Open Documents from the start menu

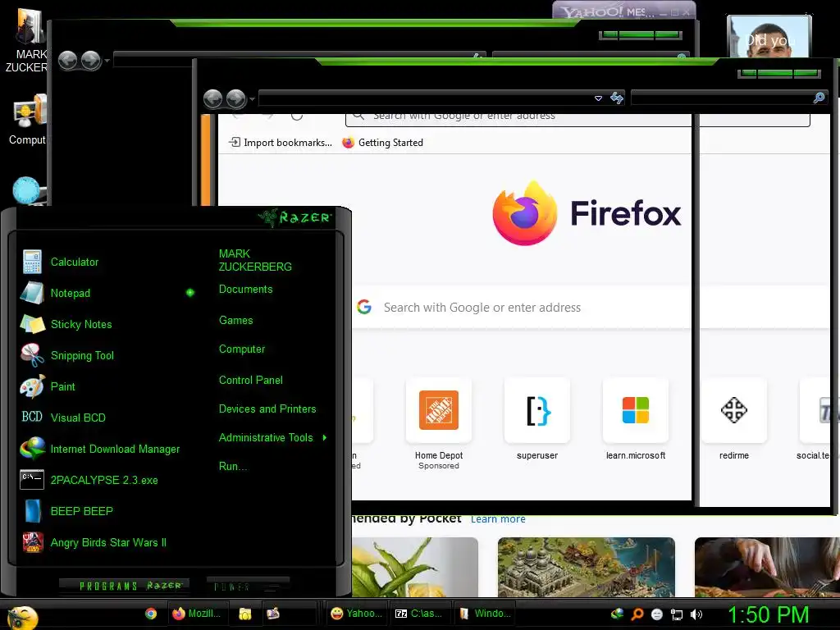click(x=245, y=290)
